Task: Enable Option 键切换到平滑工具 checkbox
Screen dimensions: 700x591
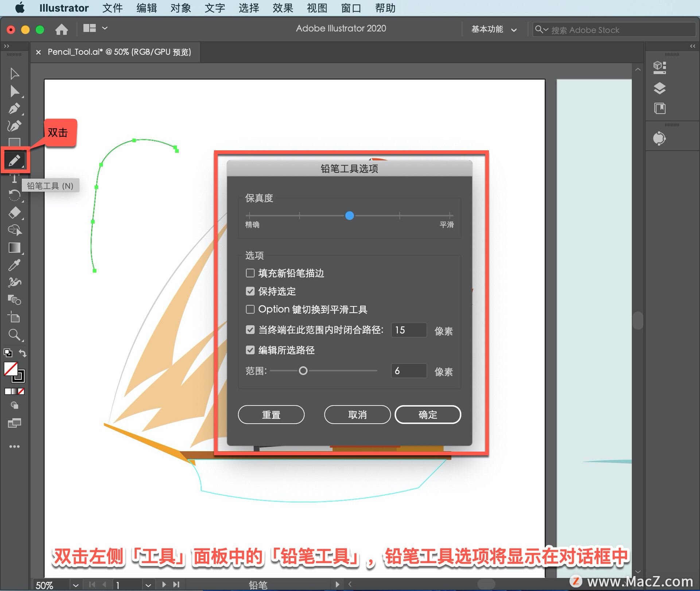Action: point(250,309)
